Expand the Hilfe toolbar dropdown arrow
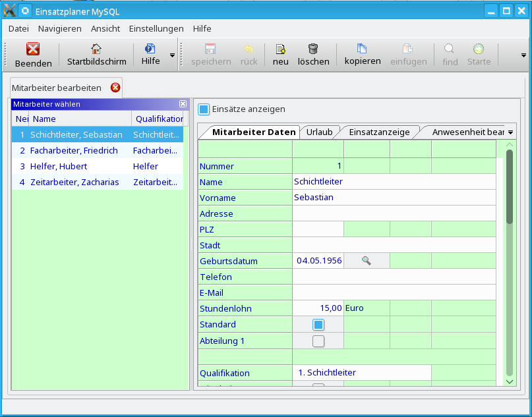Screen dimensions: 532x417 tap(173, 55)
